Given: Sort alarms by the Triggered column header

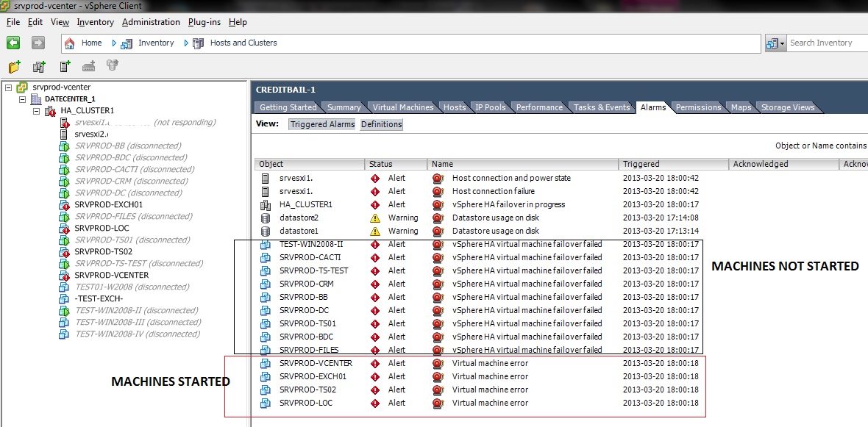Looking at the screenshot, I should (673, 165).
